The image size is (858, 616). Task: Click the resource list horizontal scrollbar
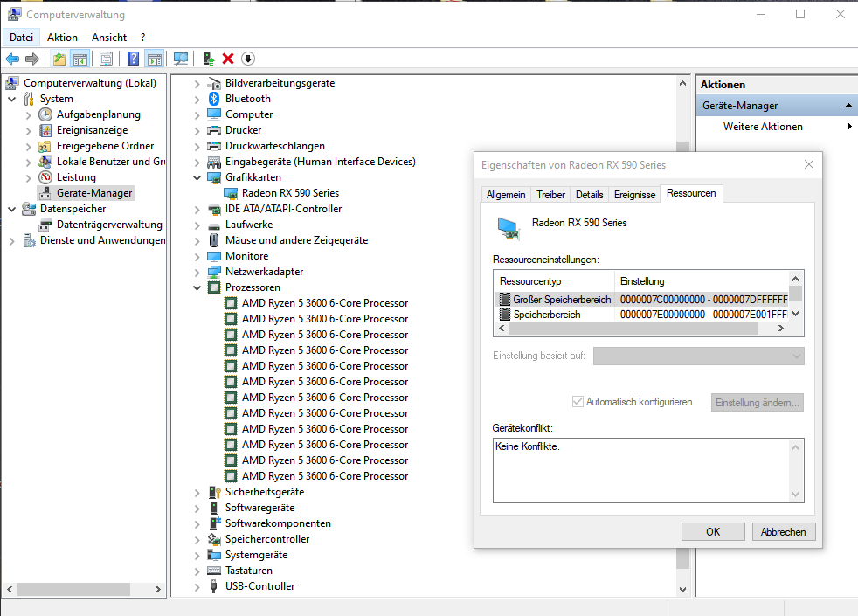tap(633, 329)
